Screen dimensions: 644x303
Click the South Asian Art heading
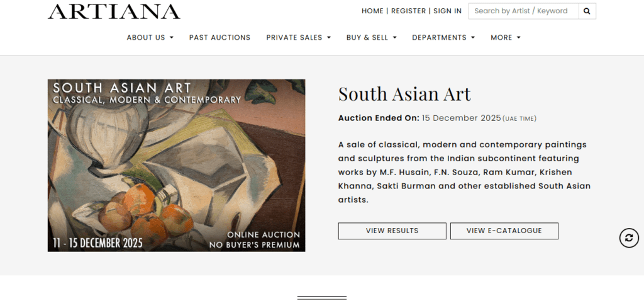pyautogui.click(x=404, y=94)
